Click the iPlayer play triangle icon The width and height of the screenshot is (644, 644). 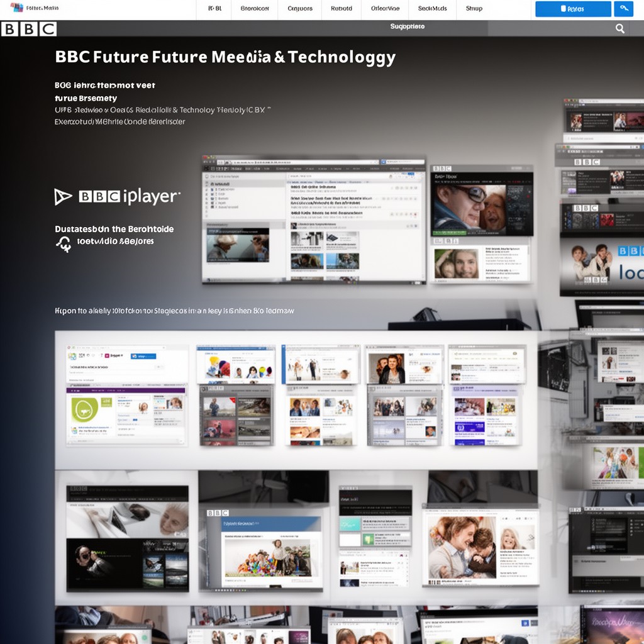click(x=63, y=197)
